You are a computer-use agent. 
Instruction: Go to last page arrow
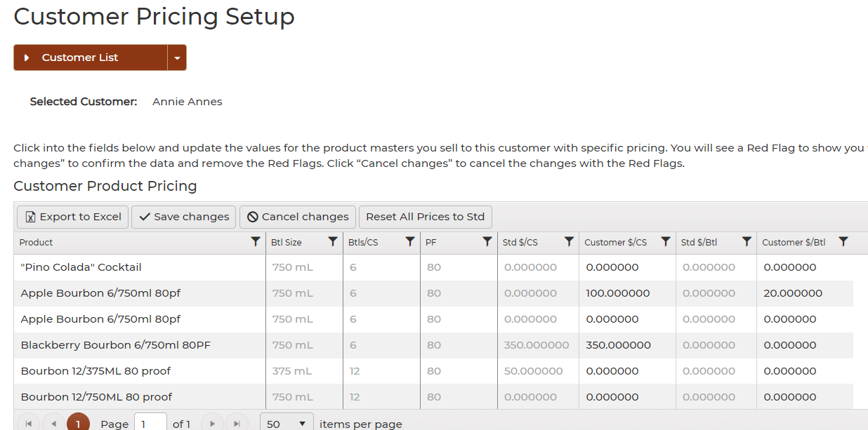click(x=237, y=423)
